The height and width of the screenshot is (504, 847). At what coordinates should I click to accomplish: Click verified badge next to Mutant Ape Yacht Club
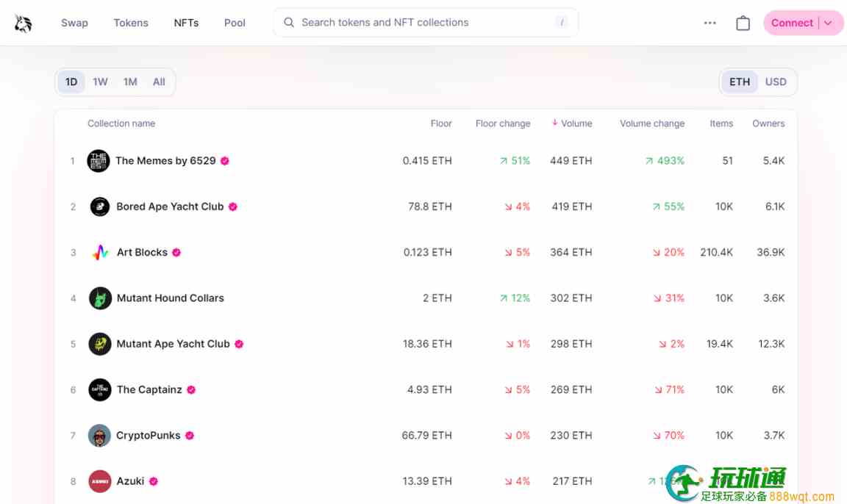[239, 345]
